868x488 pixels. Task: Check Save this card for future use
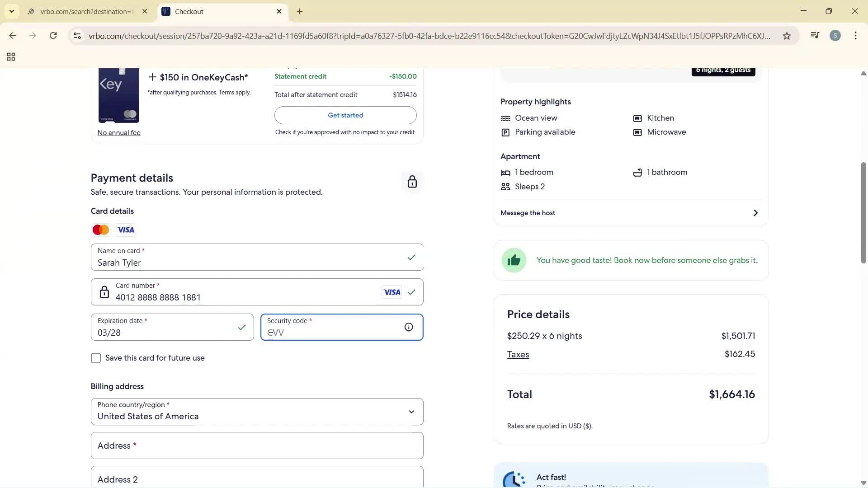[x=95, y=358]
